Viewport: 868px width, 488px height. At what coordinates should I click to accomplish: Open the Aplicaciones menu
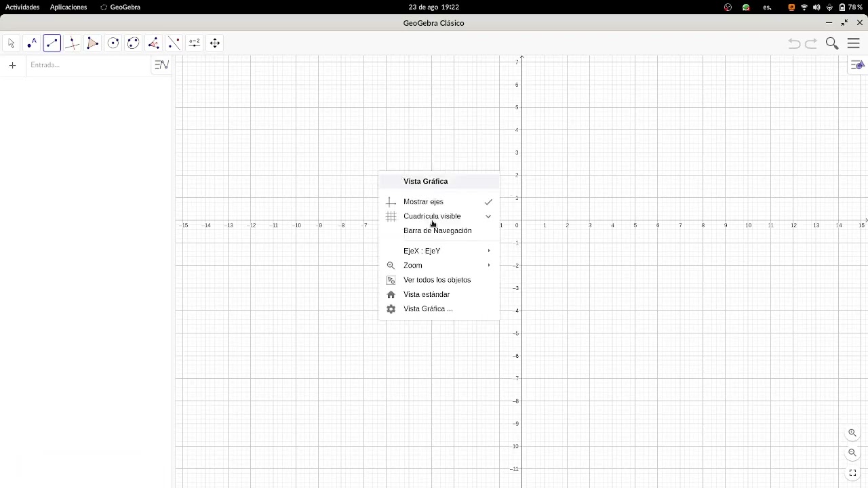tap(68, 7)
